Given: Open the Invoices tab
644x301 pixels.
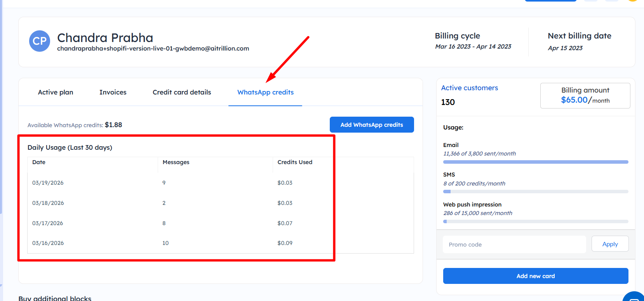Looking at the screenshot, I should click(113, 92).
